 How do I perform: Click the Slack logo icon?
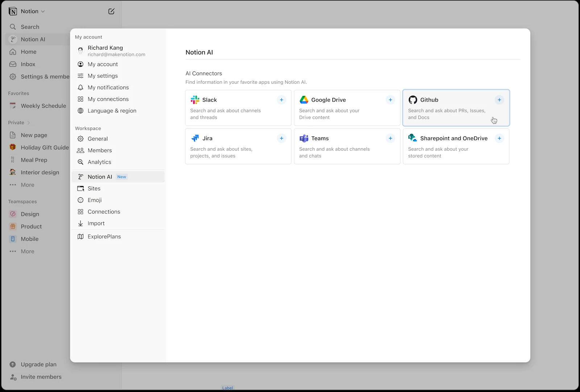(195, 100)
